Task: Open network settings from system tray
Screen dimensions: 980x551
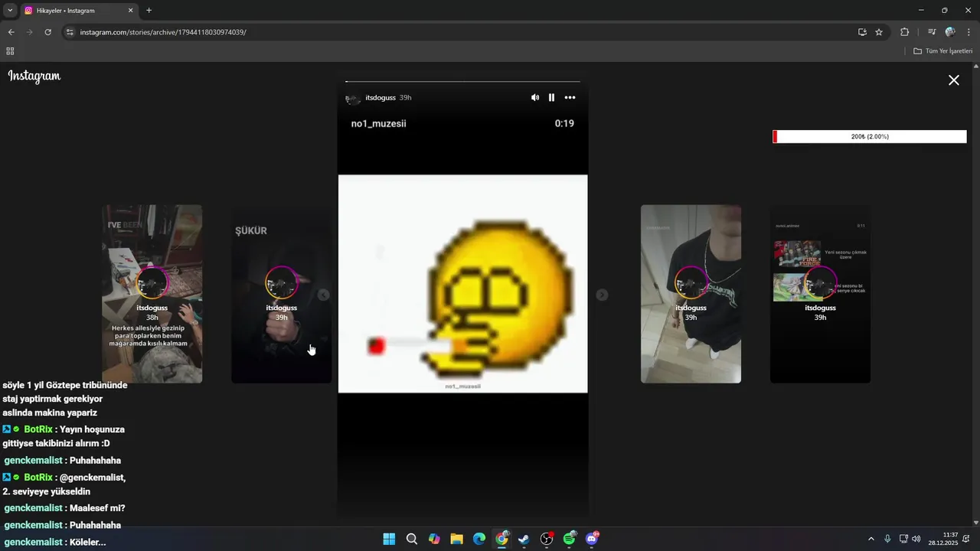Action: pyautogui.click(x=903, y=539)
